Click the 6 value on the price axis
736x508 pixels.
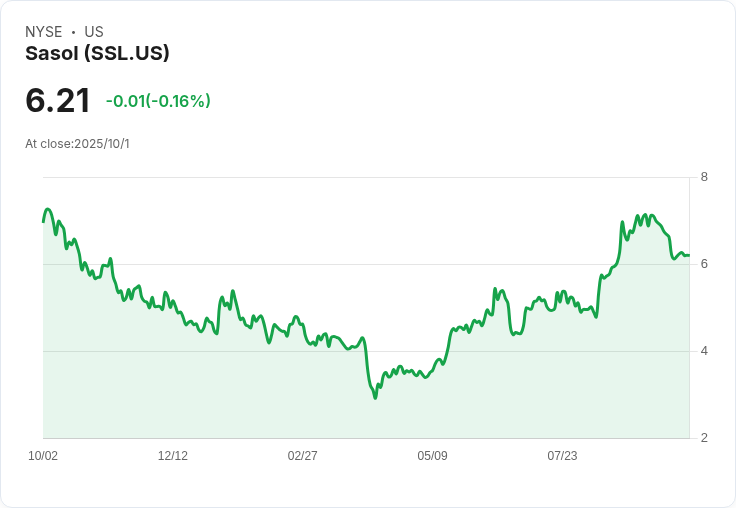704,264
